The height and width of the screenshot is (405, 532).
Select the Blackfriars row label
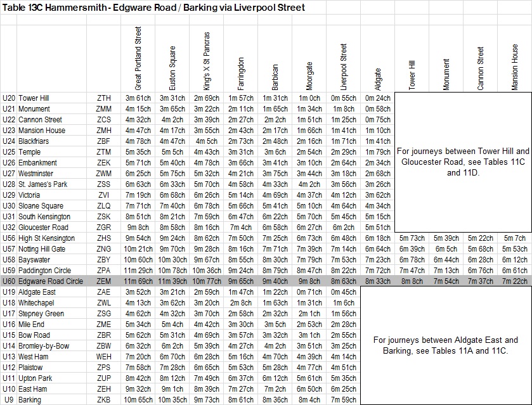click(x=34, y=141)
